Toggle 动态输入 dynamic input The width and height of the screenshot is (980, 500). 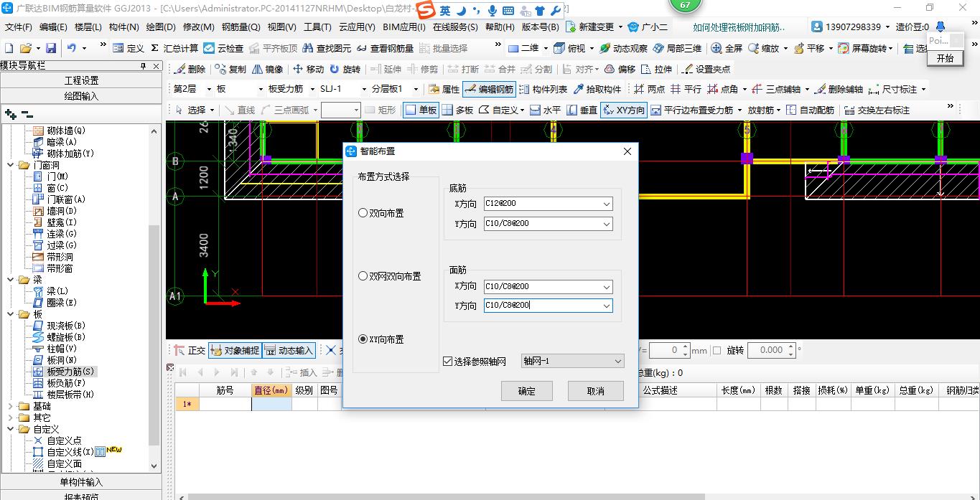289,350
